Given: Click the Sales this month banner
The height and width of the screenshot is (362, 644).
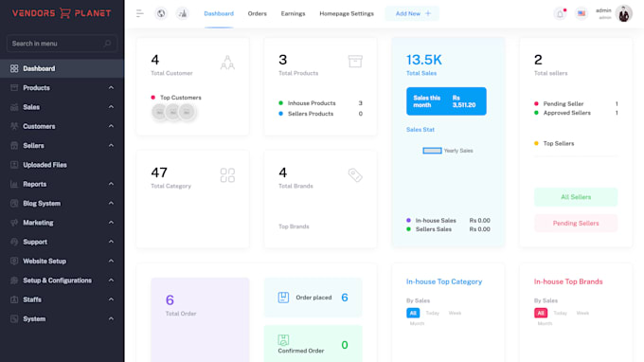Looking at the screenshot, I should point(446,101).
